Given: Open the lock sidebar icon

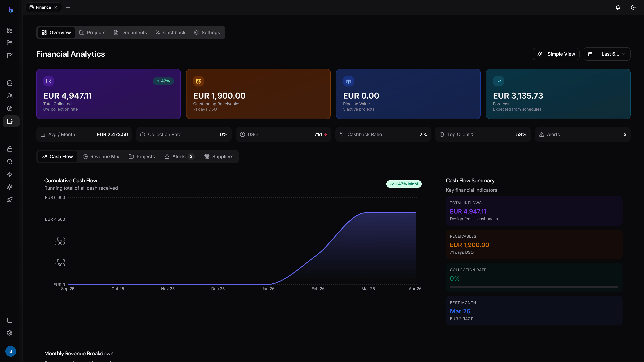Looking at the screenshot, I should (10, 149).
